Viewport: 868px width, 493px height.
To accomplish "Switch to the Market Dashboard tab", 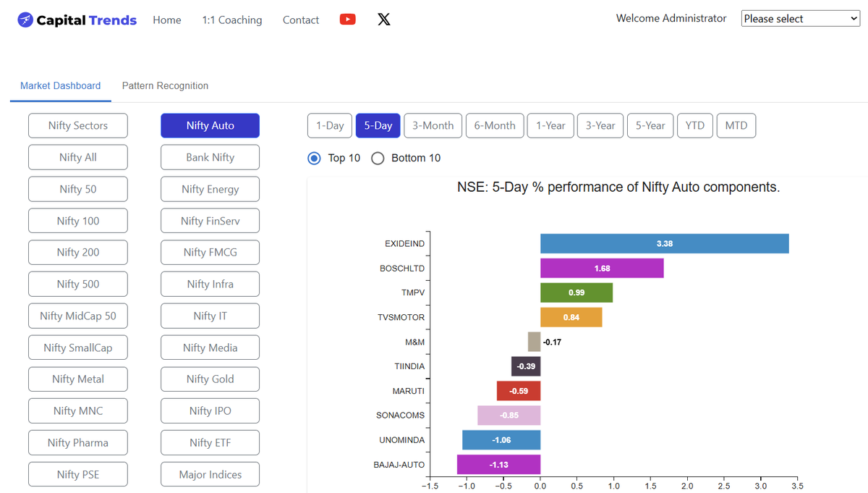I will tap(61, 85).
